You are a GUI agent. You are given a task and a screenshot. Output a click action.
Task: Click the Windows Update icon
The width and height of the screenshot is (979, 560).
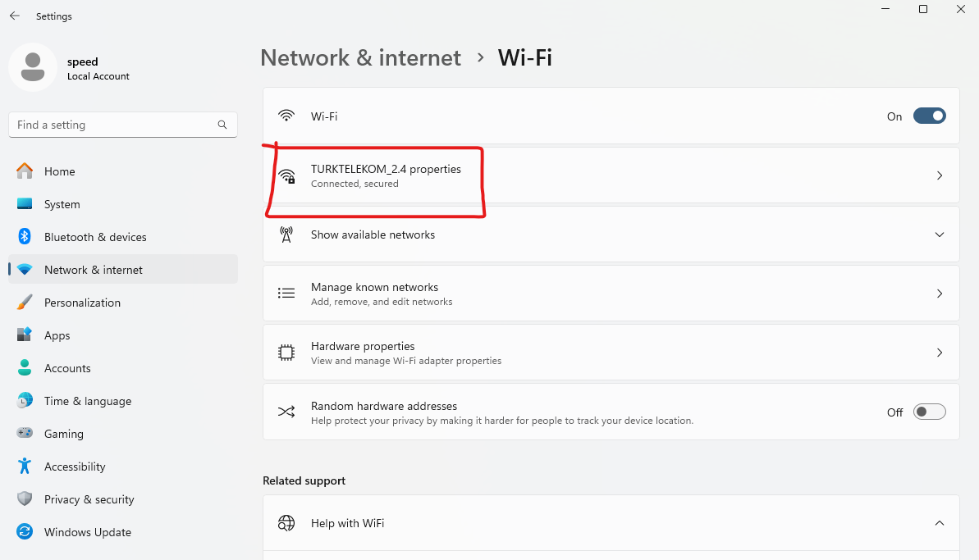coord(25,532)
